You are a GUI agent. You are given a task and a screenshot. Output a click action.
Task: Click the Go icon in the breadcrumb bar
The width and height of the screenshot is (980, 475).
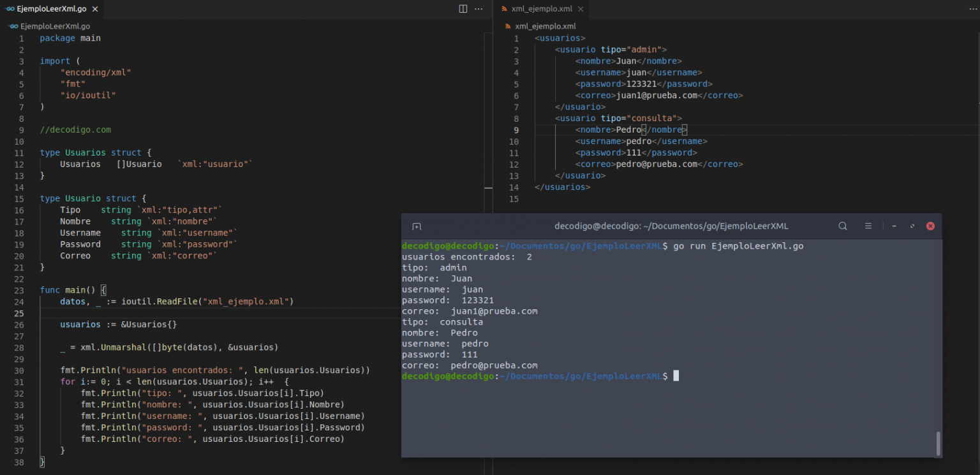pyautogui.click(x=12, y=26)
